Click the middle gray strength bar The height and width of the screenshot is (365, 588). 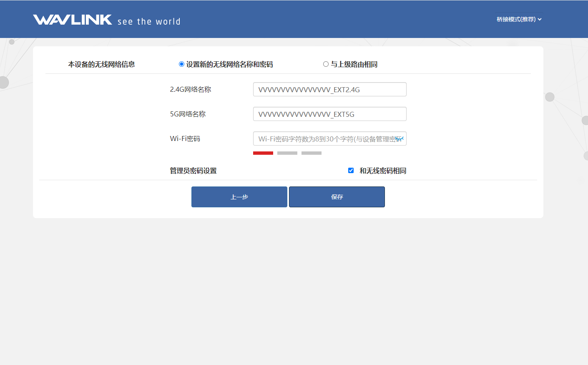pos(287,153)
